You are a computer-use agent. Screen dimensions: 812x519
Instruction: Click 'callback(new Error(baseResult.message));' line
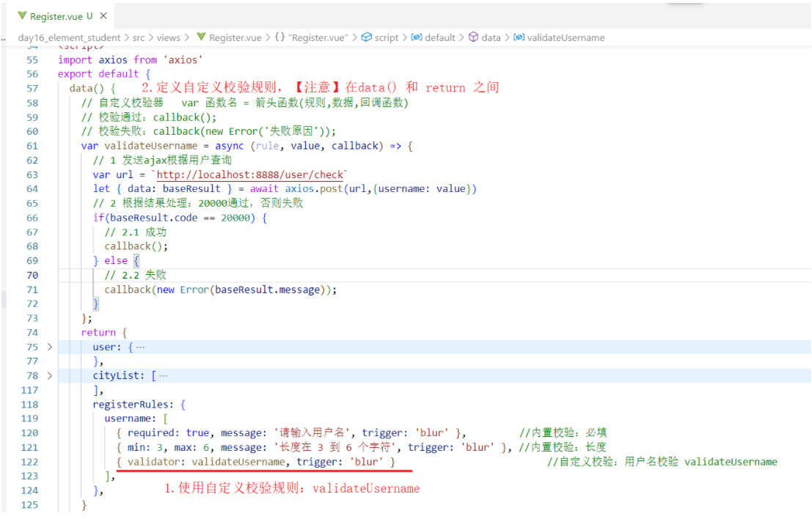point(221,290)
